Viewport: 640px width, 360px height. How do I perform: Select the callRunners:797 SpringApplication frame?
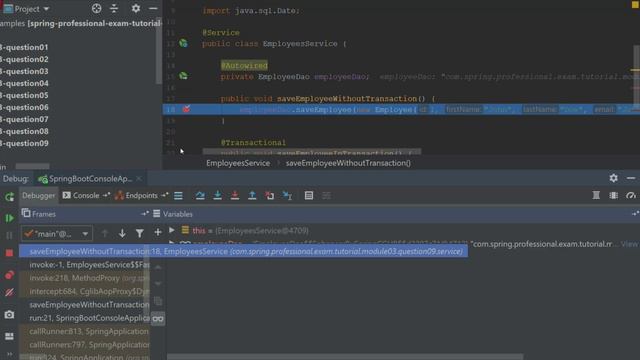[x=85, y=345]
